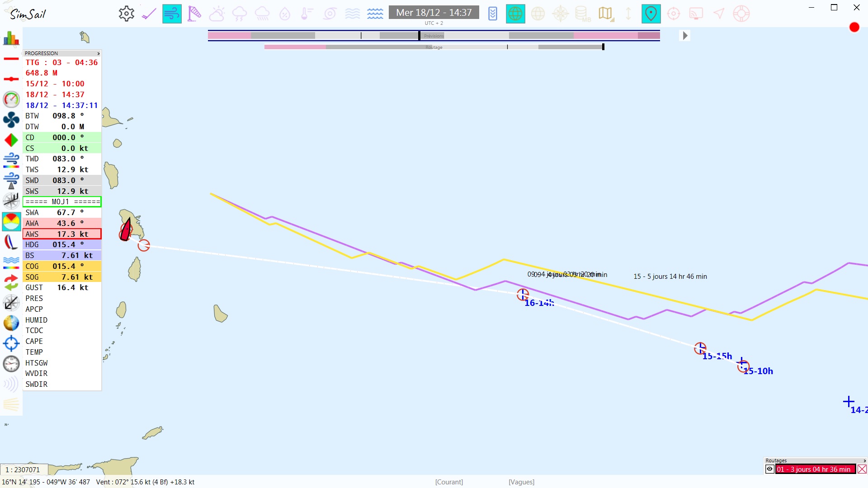868x488 pixels.
Task: Open the settings gear icon
Action: [127, 14]
